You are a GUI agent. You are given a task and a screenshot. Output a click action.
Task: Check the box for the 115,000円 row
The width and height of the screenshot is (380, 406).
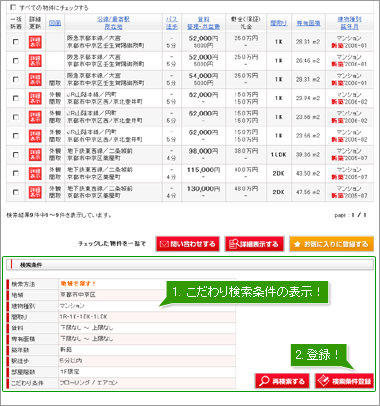[16, 173]
